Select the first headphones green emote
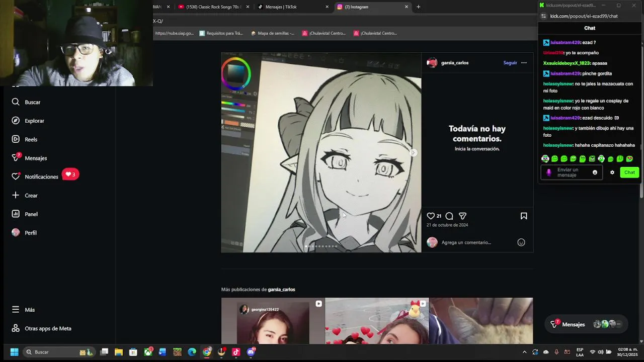Screen dimensions: 644x362 click(545, 159)
